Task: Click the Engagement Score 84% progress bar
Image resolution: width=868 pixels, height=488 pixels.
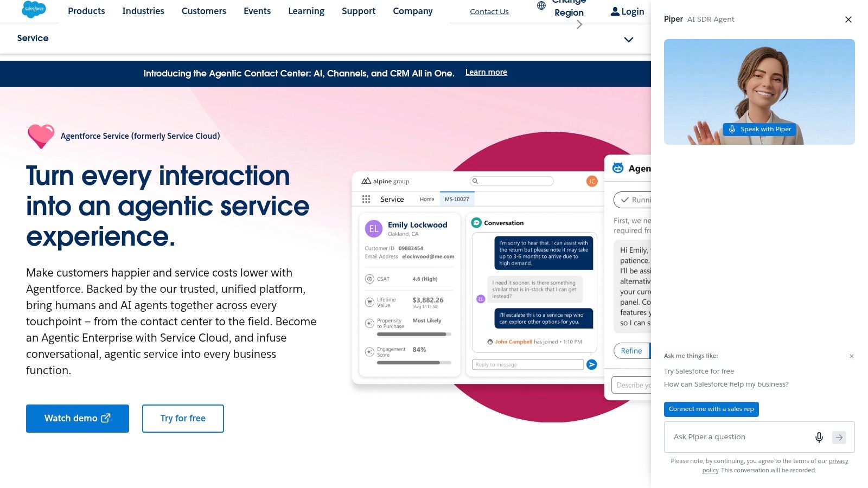Action: [x=414, y=363]
